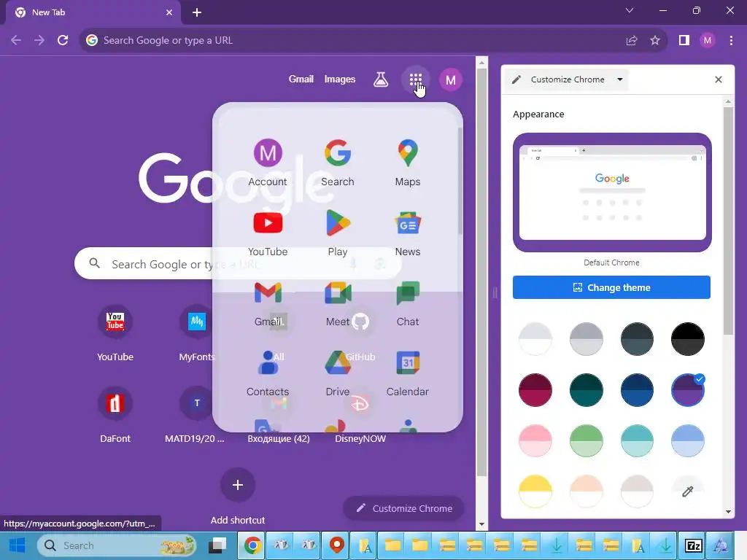The height and width of the screenshot is (560, 747).
Task: Click the Default Chrome theme preview
Action: point(612,192)
